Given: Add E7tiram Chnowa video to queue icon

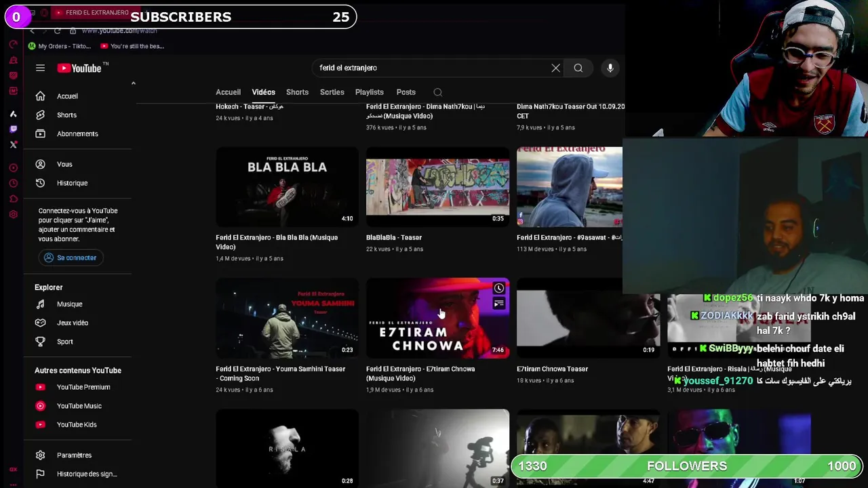Looking at the screenshot, I should [498, 304].
